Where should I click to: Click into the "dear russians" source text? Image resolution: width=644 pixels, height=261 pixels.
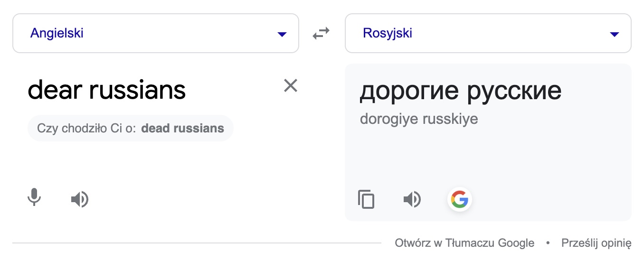[107, 90]
